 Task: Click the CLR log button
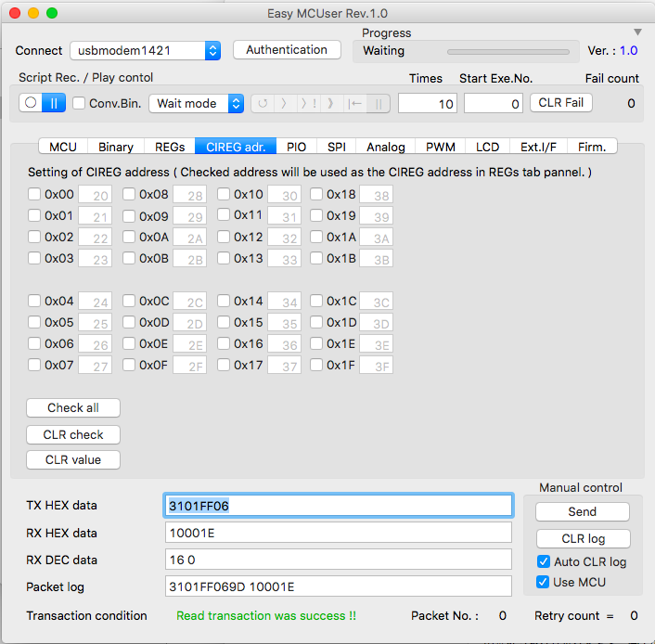584,539
